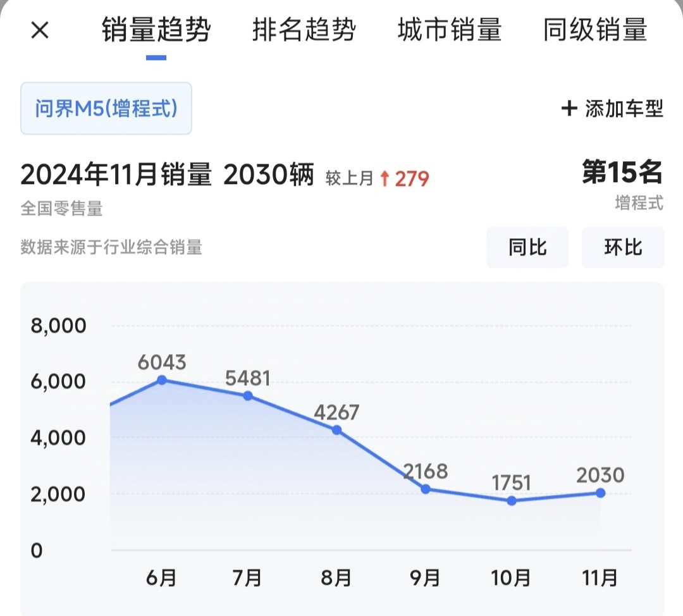This screenshot has height=616, width=683.
Task: Tap the plus icon beside 添加车型
Action: 569,108
